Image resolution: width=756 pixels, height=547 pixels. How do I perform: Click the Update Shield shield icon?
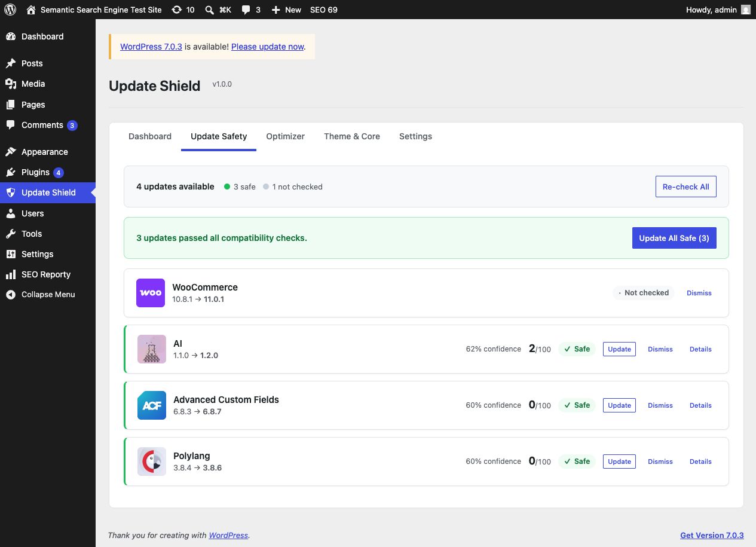pyautogui.click(x=11, y=192)
